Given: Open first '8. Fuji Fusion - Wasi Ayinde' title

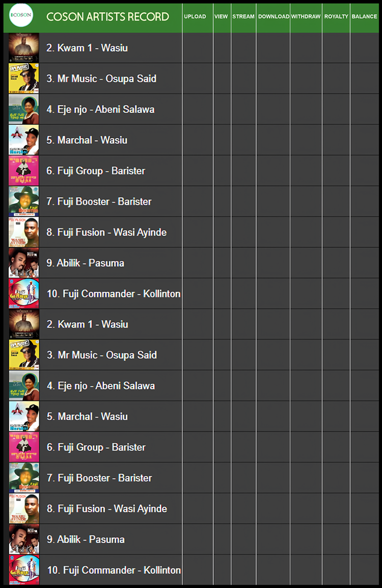Looking at the screenshot, I should pyautogui.click(x=106, y=232).
